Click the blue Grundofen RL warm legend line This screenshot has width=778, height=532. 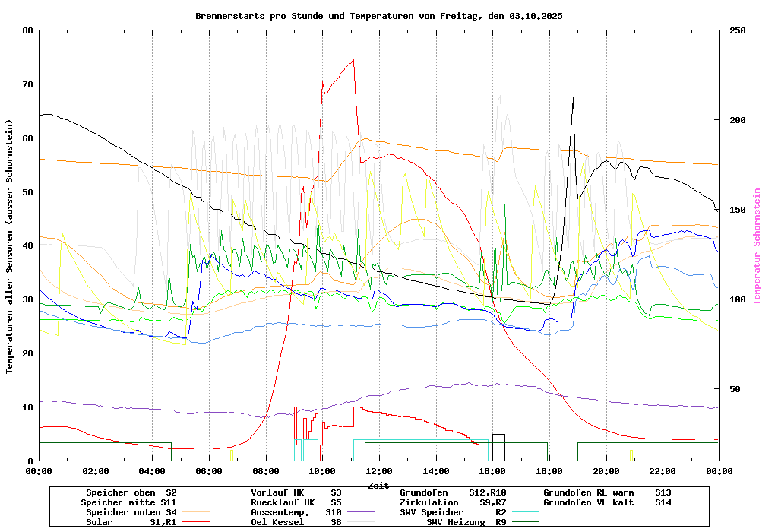[x=694, y=493]
